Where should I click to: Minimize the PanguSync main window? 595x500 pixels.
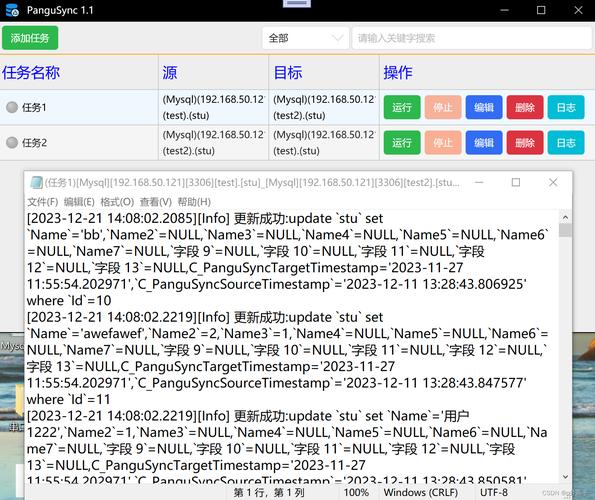[504, 10]
